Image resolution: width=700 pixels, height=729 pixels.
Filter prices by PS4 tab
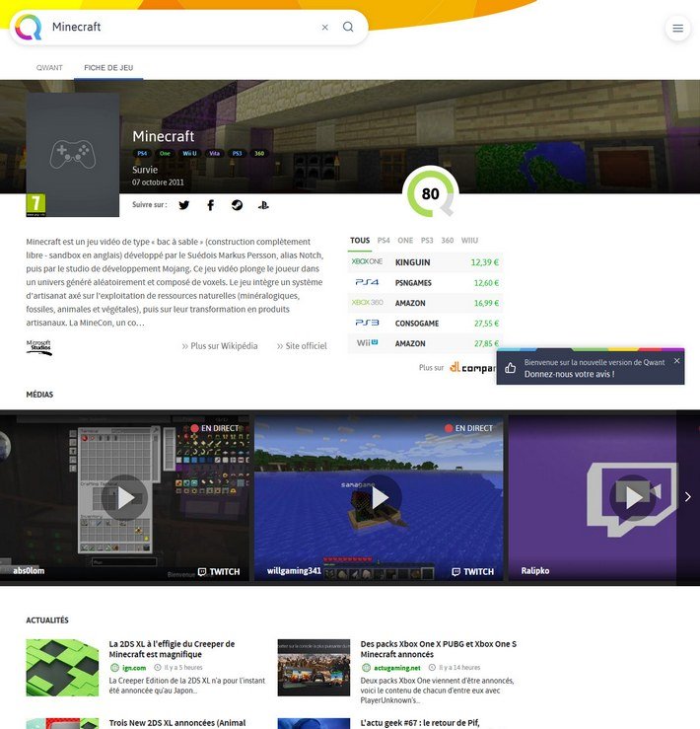point(384,241)
